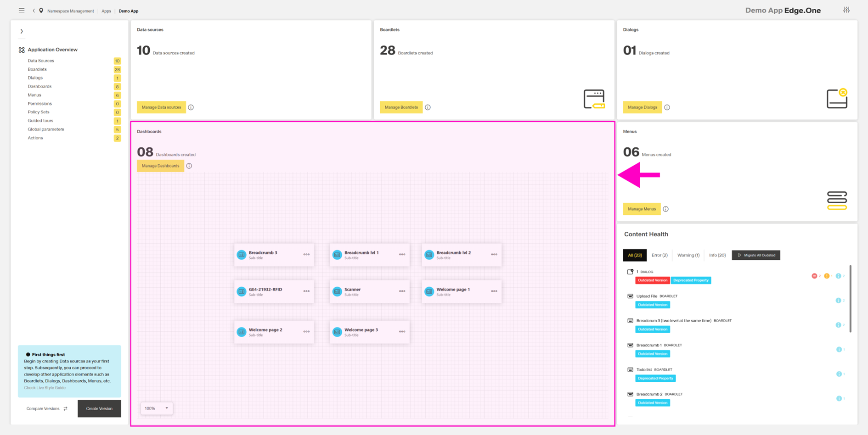Click the Compare Versions swap icon
This screenshot has width=868, height=435.
(x=66, y=409)
